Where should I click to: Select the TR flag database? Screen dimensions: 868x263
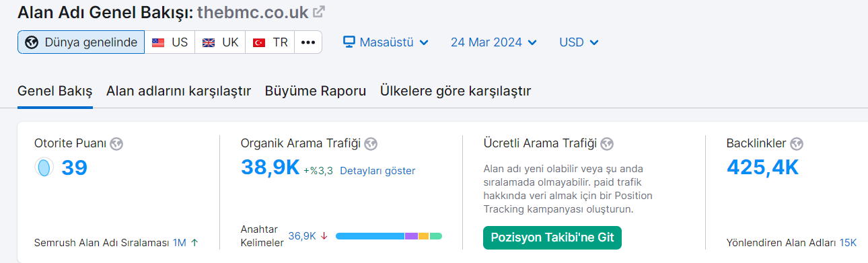(270, 42)
